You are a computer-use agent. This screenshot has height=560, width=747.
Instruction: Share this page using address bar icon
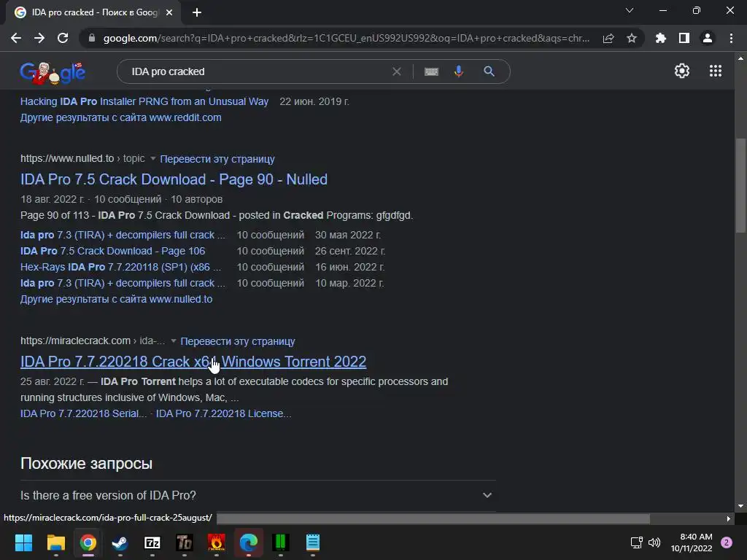coord(608,38)
